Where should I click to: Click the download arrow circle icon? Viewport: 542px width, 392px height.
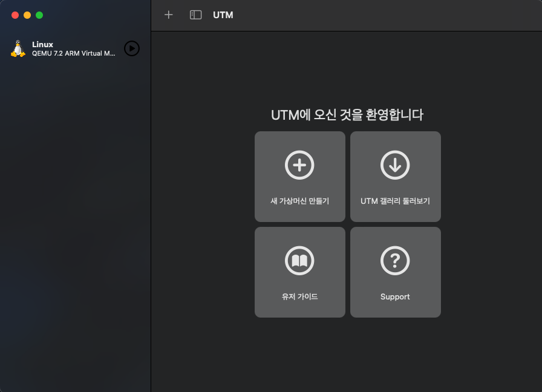click(395, 165)
